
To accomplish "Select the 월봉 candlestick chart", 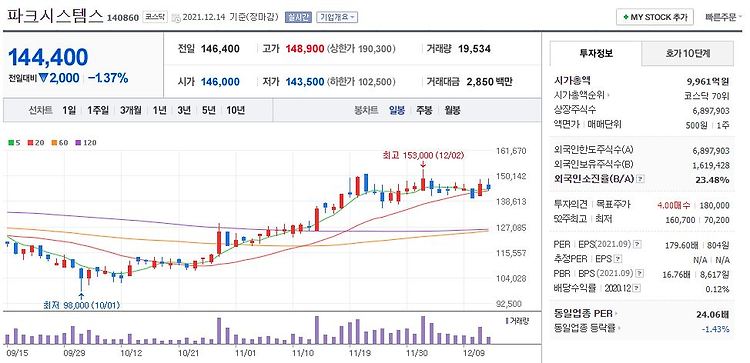I will [452, 110].
